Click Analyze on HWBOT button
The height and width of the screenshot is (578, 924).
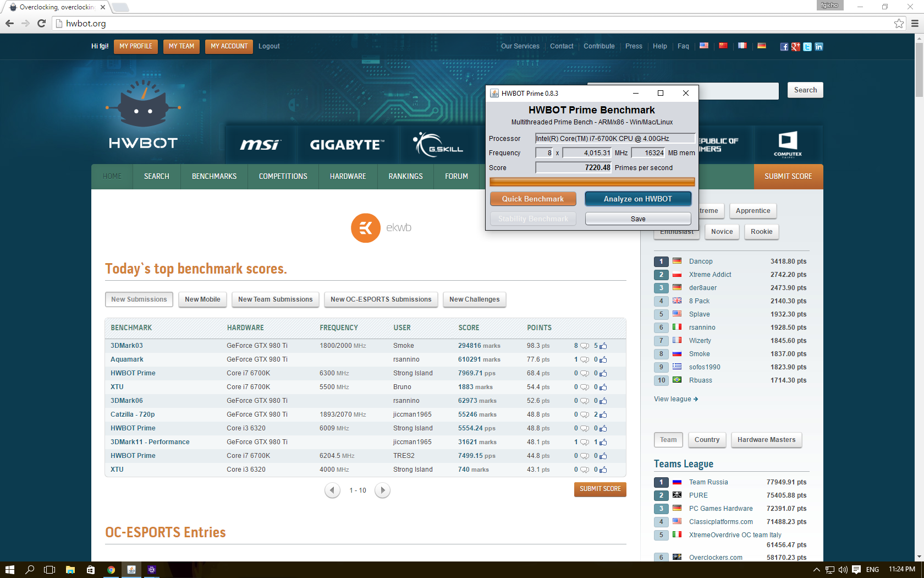click(638, 199)
